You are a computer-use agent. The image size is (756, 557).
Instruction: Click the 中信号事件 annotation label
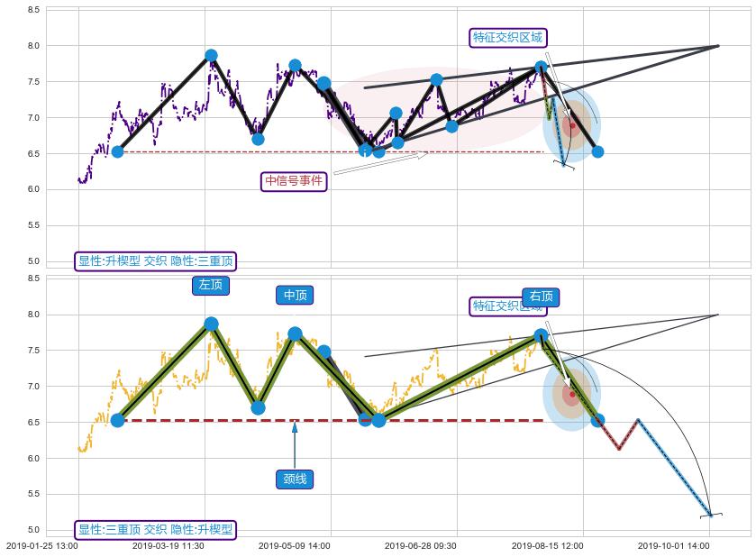coord(294,181)
